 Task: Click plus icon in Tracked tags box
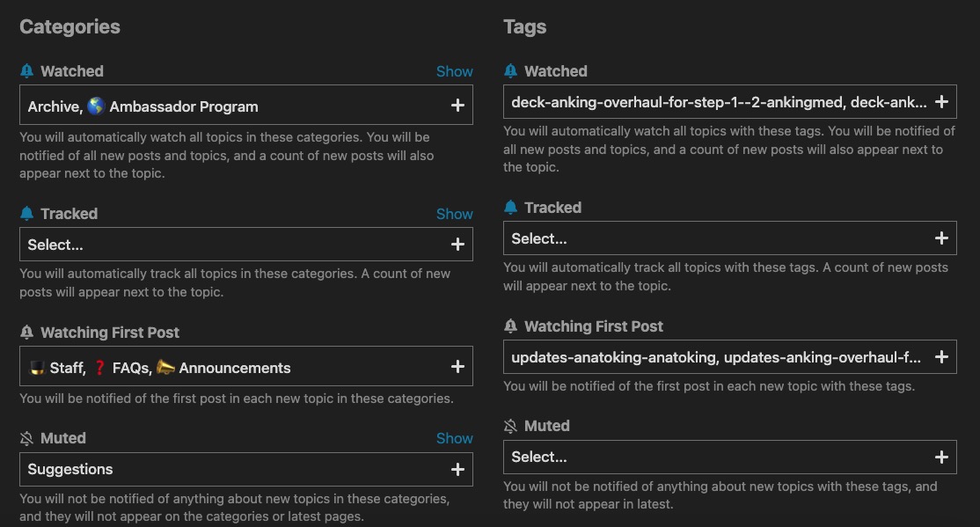(941, 238)
